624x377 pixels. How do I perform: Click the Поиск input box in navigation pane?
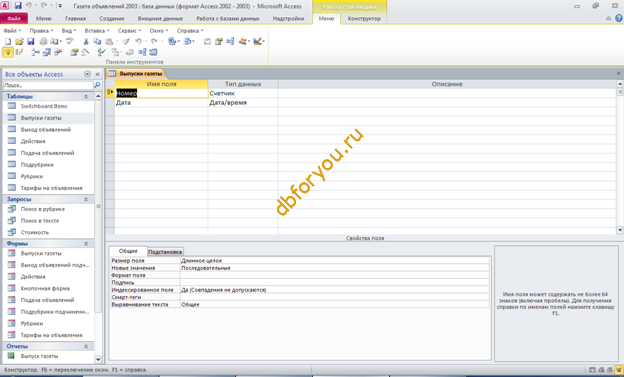coord(48,85)
